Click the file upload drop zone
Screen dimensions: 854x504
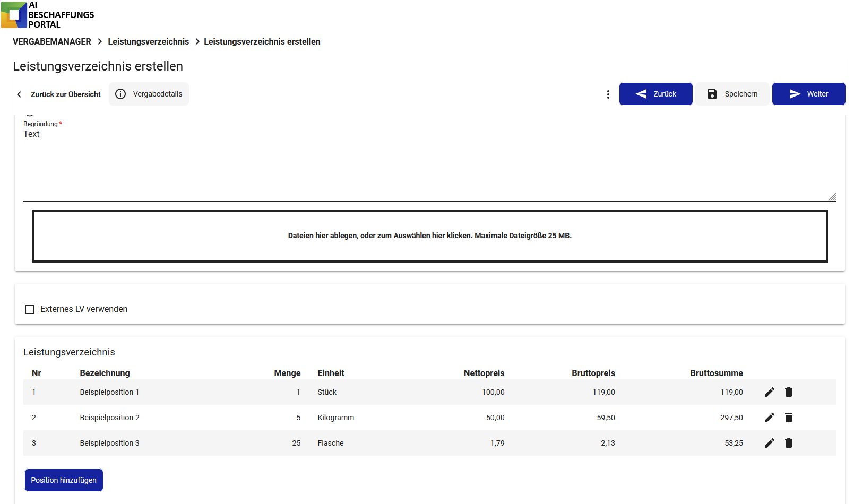pos(429,236)
